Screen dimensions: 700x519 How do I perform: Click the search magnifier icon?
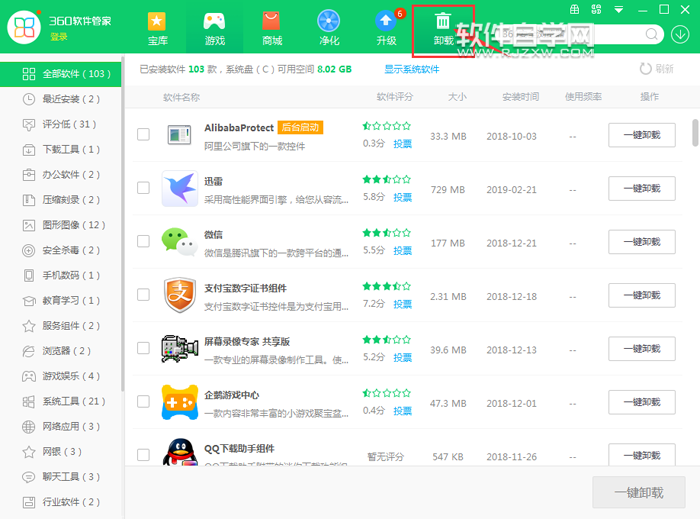click(x=652, y=34)
